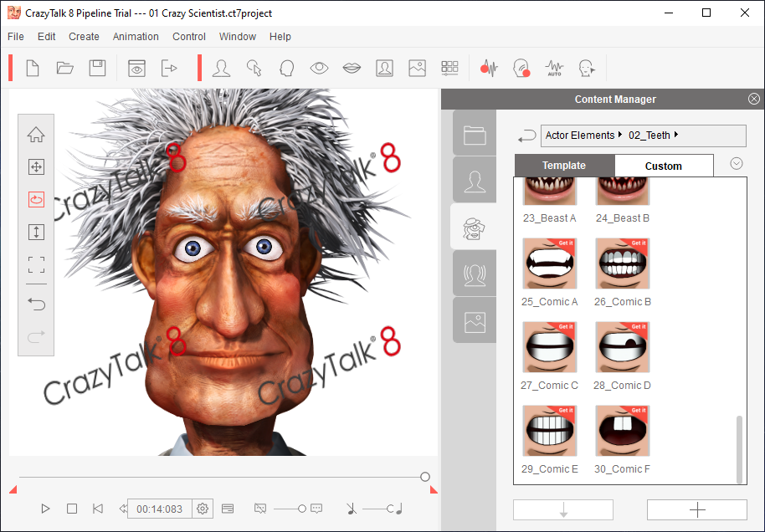This screenshot has height=532, width=765.
Task: Switch to the Template tab
Action: tap(564, 166)
